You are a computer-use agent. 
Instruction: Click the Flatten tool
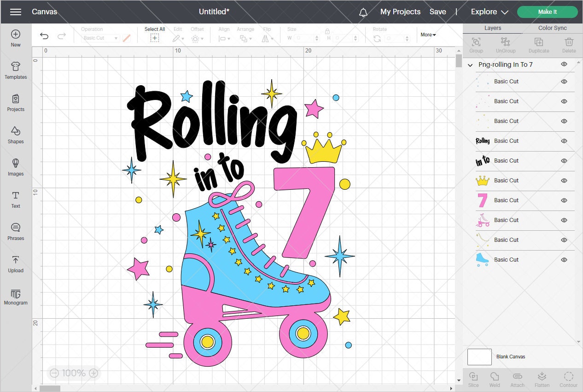tap(542, 379)
